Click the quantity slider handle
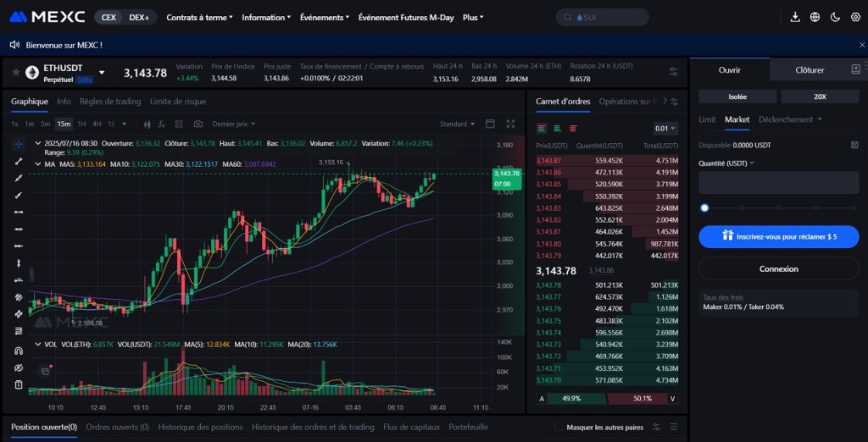This screenshot has height=442, width=868. coord(704,207)
